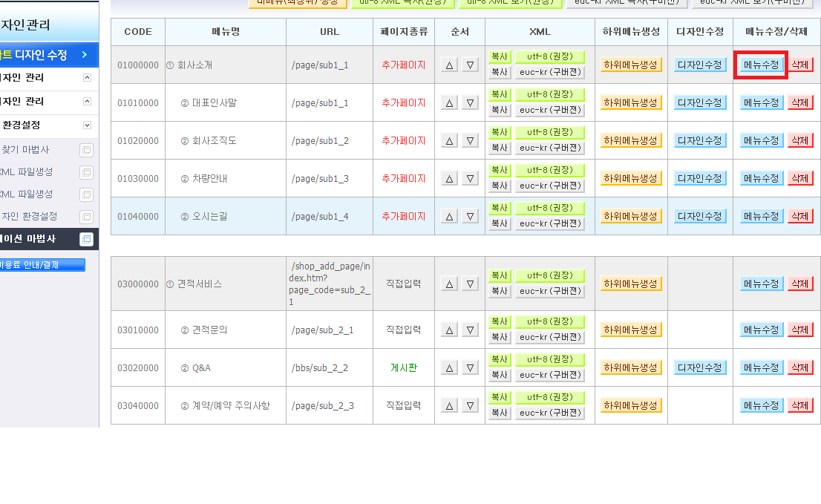Click 하위메뉴생성 for 견적서비스 row

point(630,284)
